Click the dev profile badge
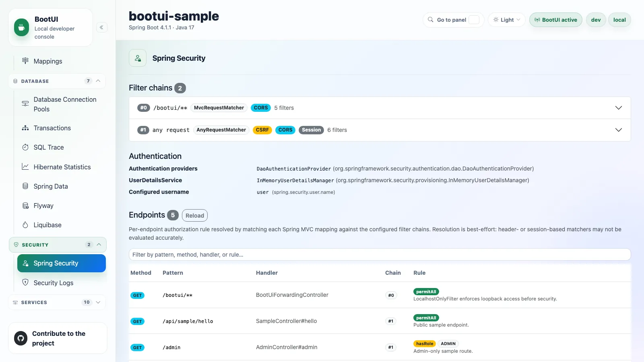The width and height of the screenshot is (644, 362). point(596,20)
